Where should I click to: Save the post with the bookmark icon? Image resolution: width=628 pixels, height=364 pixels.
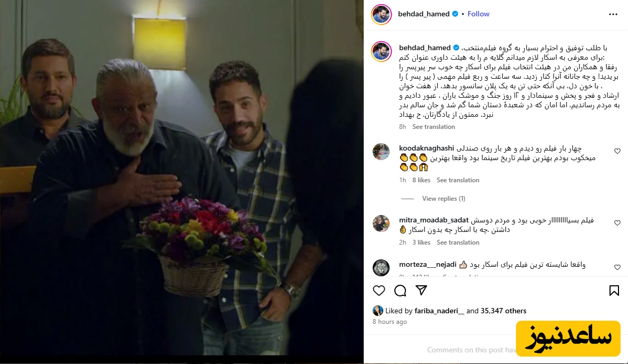[x=614, y=291]
